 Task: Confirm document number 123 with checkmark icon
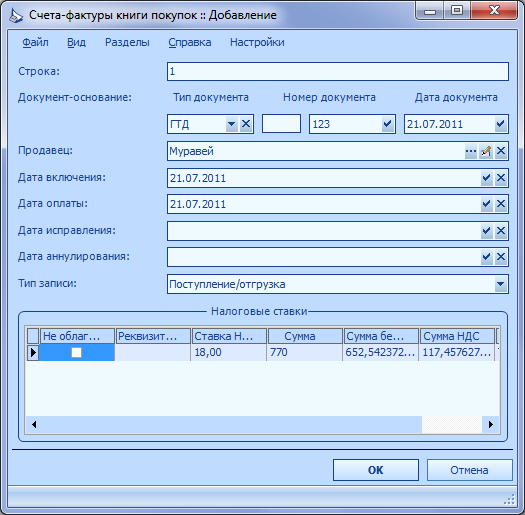pos(387,124)
